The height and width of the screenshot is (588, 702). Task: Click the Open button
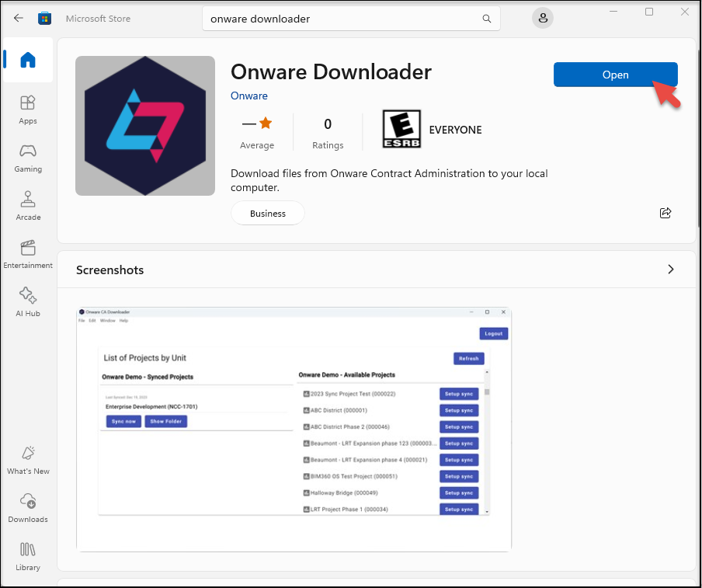[x=616, y=75]
